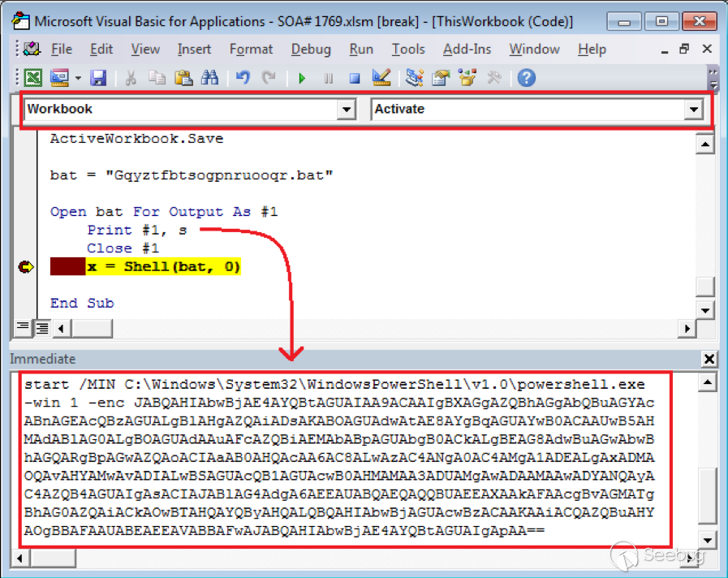The width and height of the screenshot is (728, 578).
Task: Click the Immediate window vertical scroll thumb
Action: [x=707, y=495]
